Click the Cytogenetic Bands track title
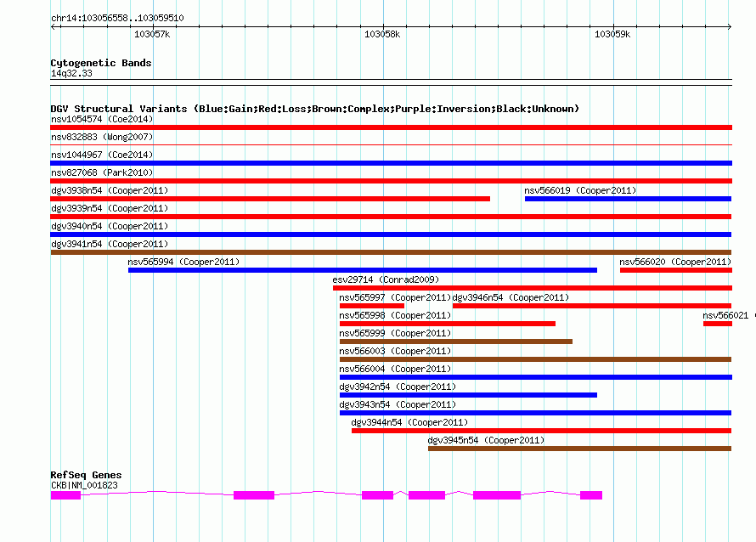Image resolution: width=756 pixels, height=542 pixels. [101, 63]
